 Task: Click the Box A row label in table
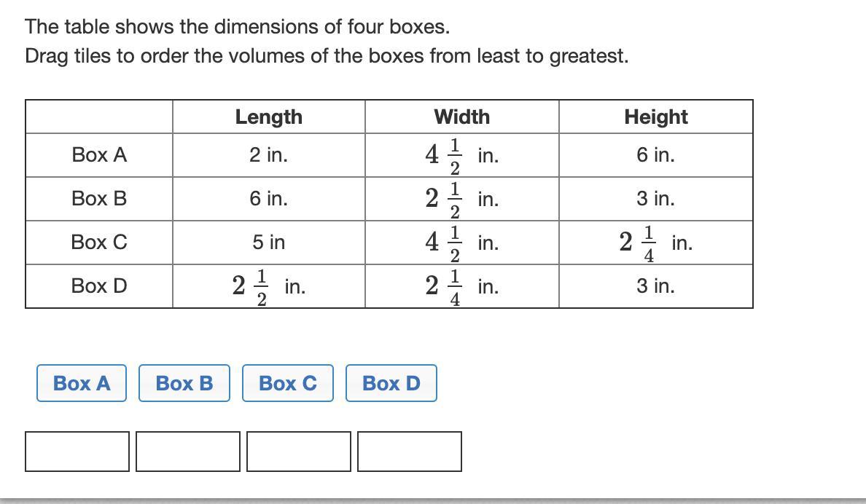click(x=99, y=155)
